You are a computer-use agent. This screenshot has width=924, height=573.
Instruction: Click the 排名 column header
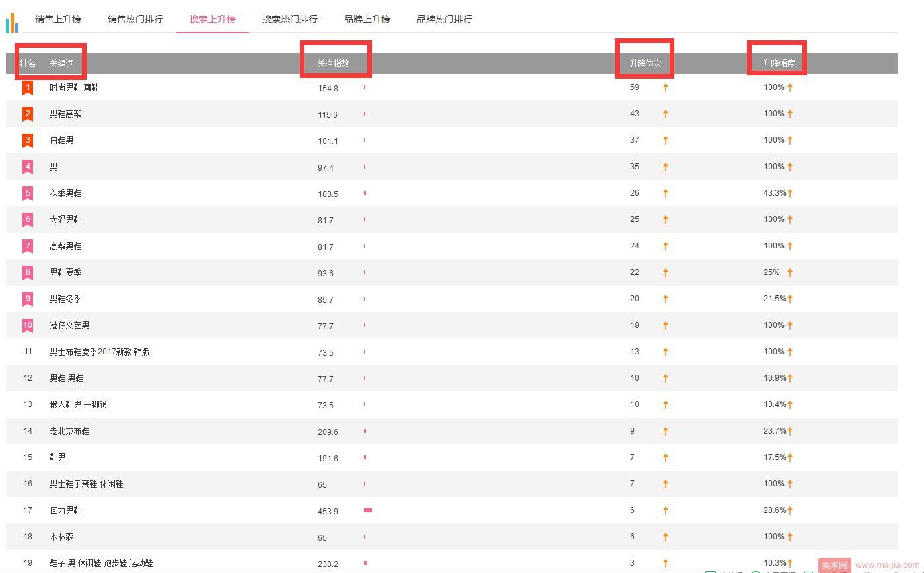pos(28,63)
